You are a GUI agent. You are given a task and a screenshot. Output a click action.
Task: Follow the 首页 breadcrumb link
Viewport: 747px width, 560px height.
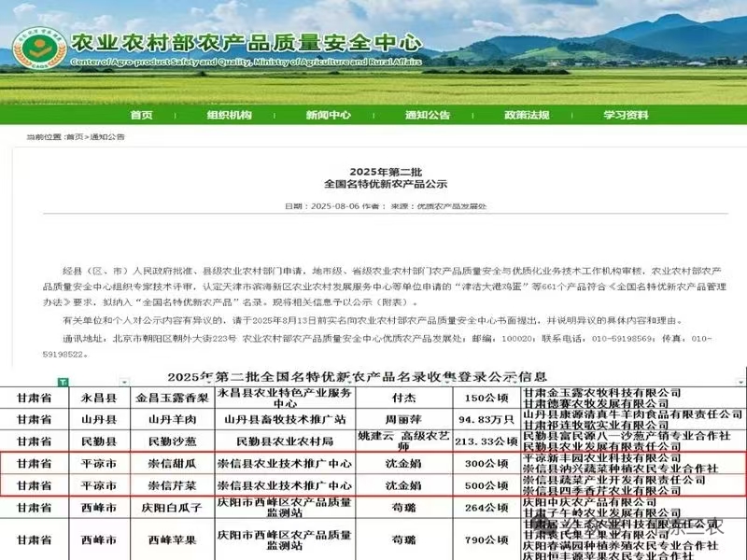click(75, 137)
